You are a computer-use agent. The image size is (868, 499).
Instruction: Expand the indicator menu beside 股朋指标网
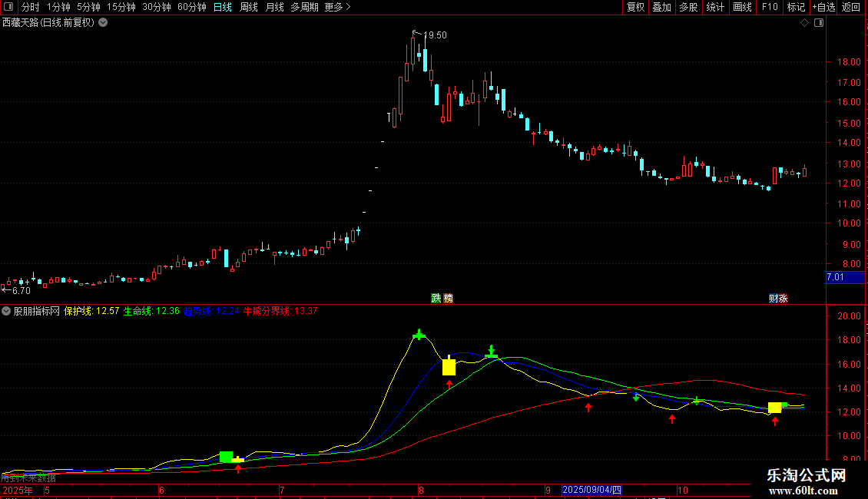pyautogui.click(x=6, y=311)
